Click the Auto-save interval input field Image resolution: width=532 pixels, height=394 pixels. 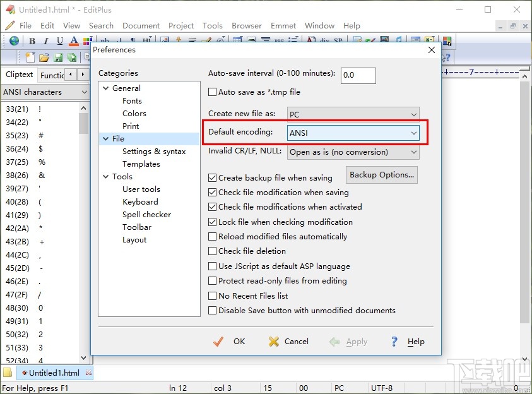click(358, 75)
